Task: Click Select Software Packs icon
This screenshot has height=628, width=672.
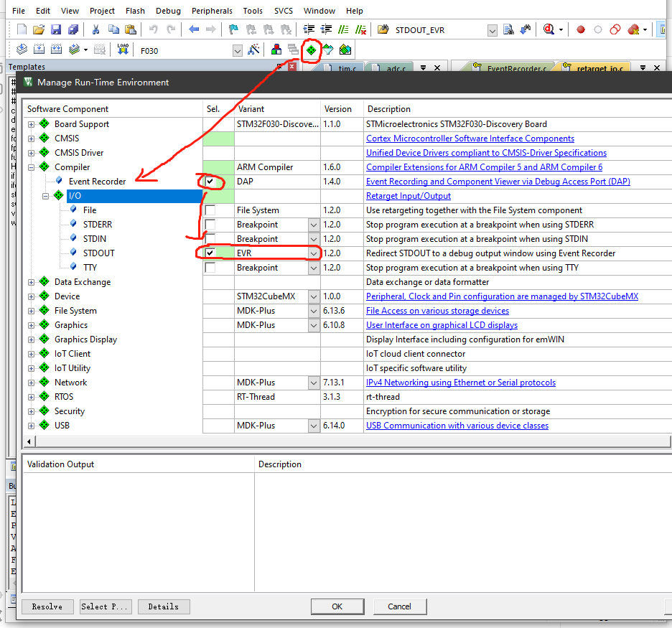Action: click(x=328, y=50)
